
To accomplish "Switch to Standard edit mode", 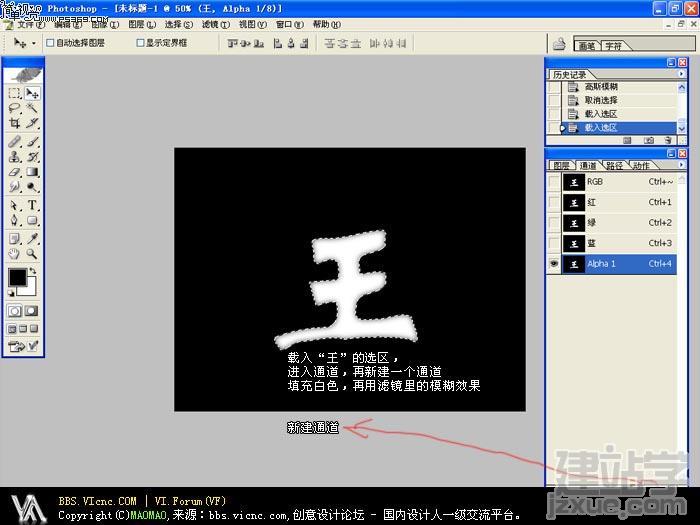I will click(x=14, y=311).
